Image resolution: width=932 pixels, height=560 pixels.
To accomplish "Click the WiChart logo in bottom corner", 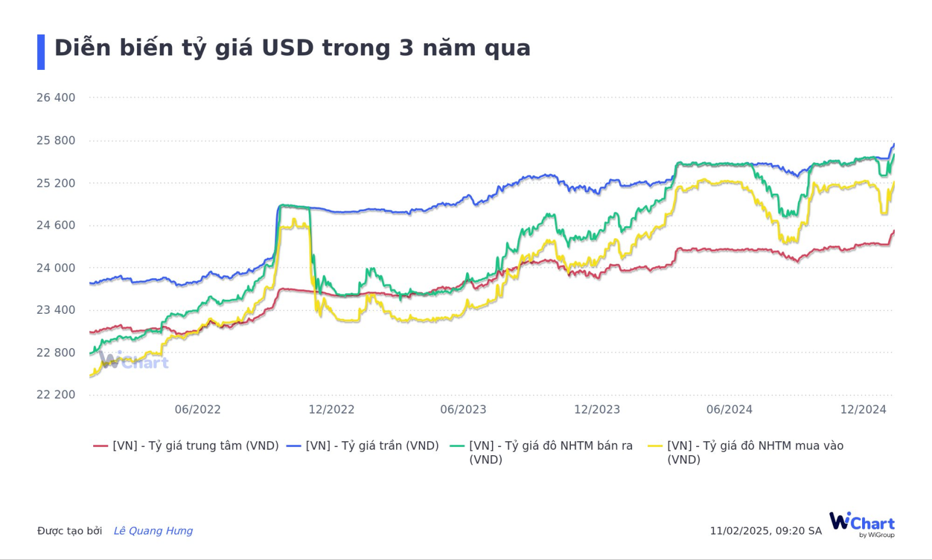I will (862, 523).
